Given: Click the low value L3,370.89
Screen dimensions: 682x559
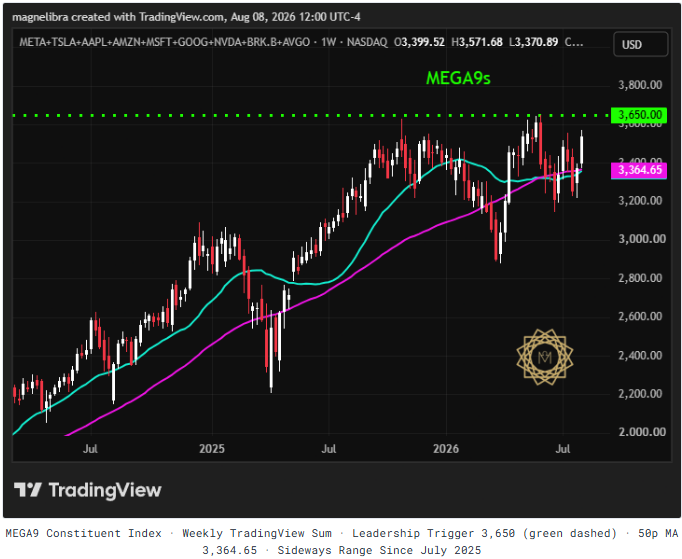Looking at the screenshot, I should pos(533,42).
